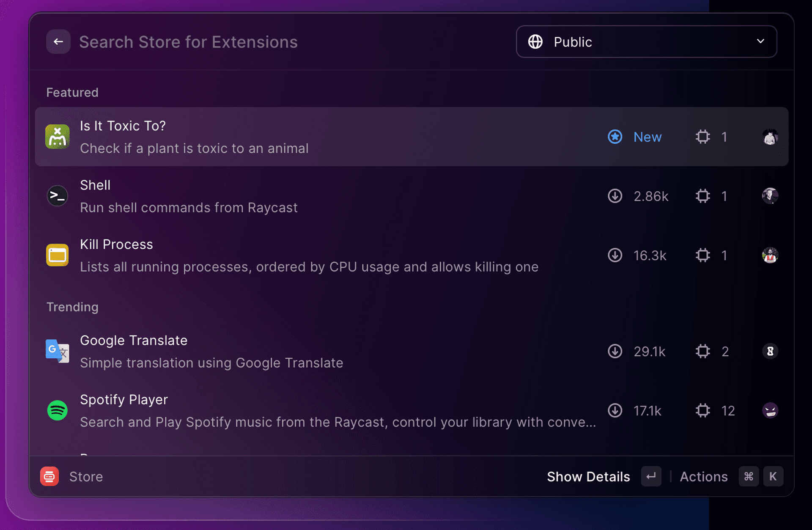Click 'Check if a plant is toxic' description
The width and height of the screenshot is (812, 530).
[x=194, y=148]
